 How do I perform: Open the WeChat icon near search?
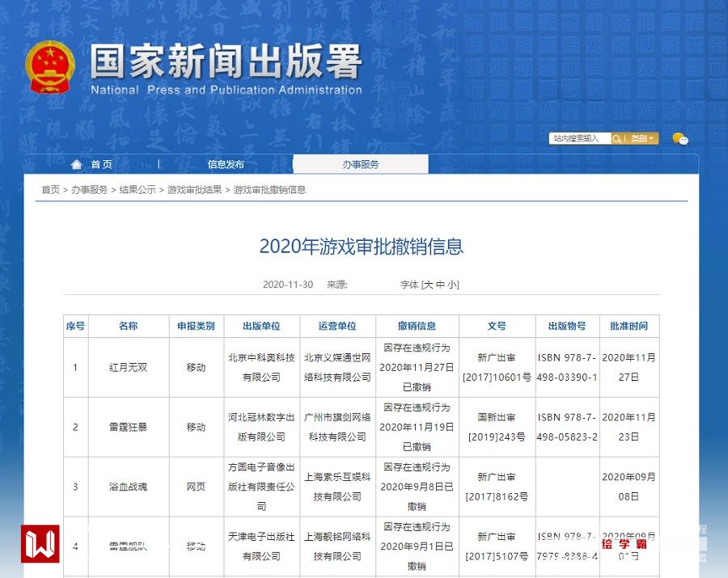click(x=680, y=138)
